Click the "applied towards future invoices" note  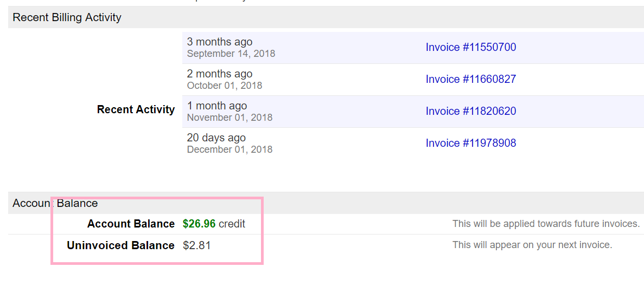click(546, 224)
